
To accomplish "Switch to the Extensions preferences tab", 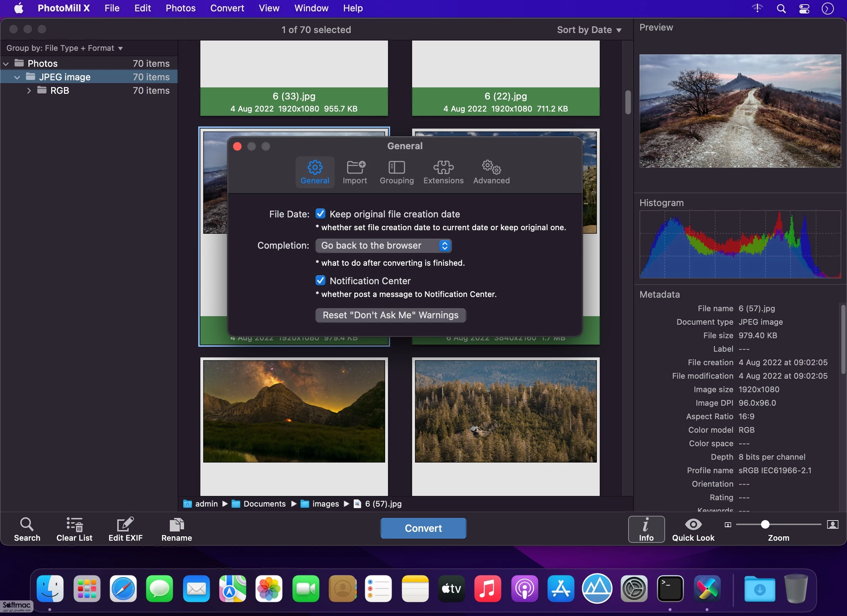I will click(443, 172).
